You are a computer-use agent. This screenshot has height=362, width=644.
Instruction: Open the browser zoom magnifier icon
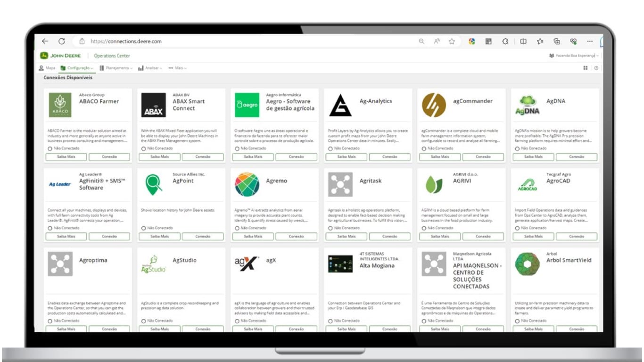click(421, 41)
